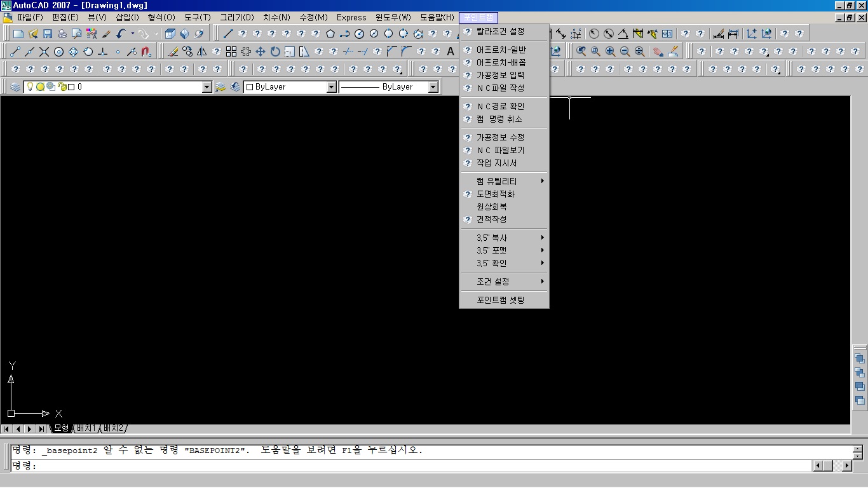Click the Layer Previous icon
868x488 pixels.
point(236,87)
